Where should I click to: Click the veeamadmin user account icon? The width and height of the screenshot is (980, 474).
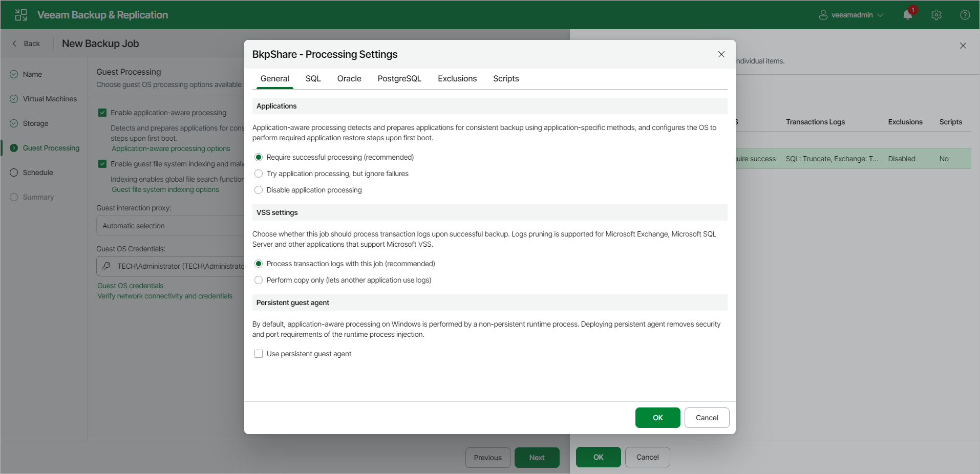click(822, 15)
